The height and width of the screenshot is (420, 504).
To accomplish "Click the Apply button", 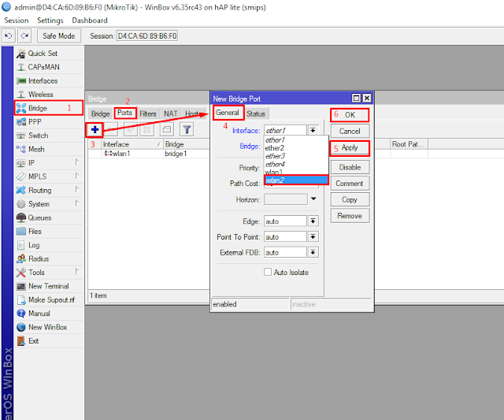I will (x=350, y=147).
